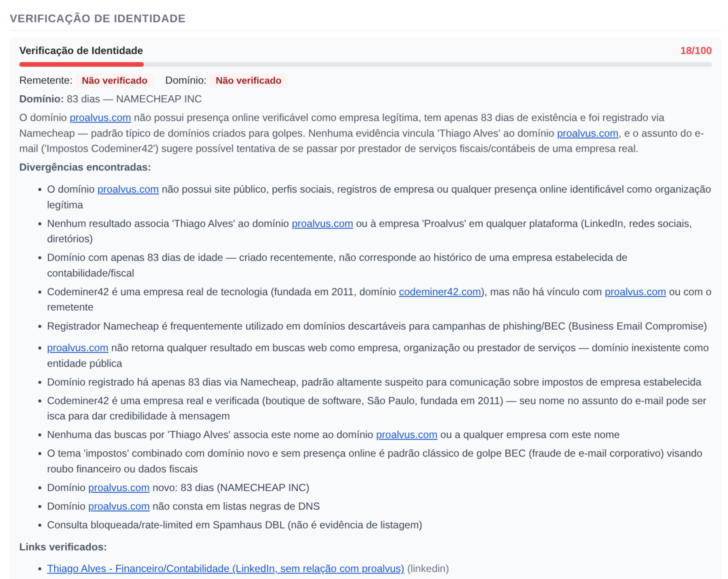Click proalvus.com in the DNS blacklist bullet
The height and width of the screenshot is (579, 728).
point(119,506)
